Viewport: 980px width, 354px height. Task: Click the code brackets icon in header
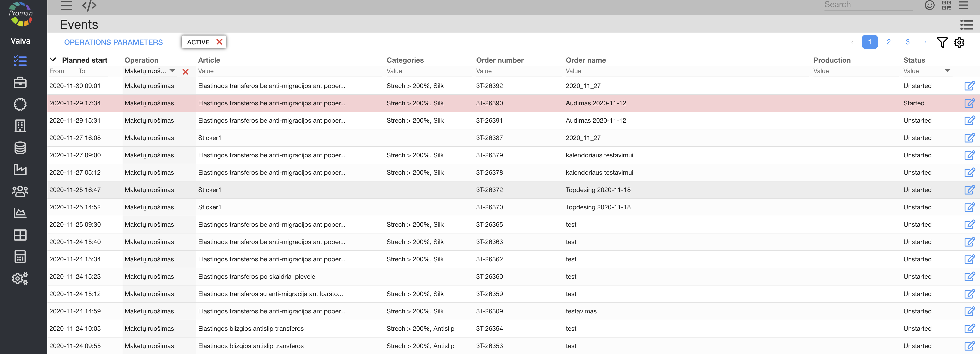pos(89,5)
